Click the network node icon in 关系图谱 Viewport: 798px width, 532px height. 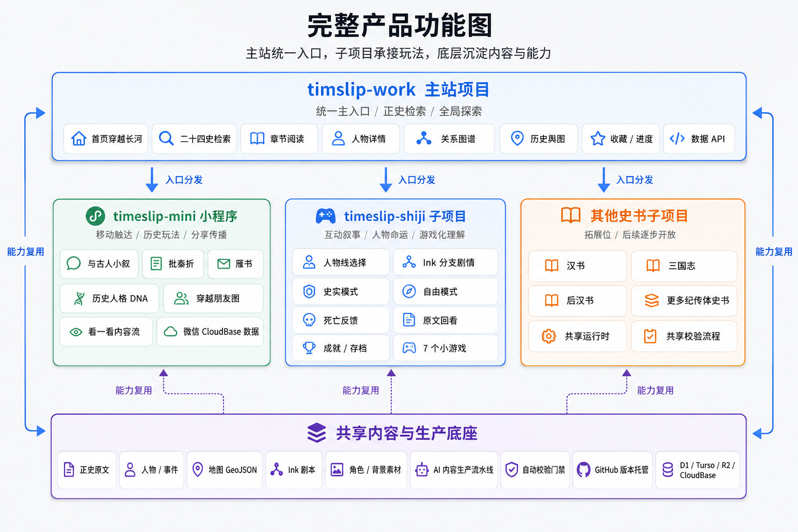pos(424,139)
